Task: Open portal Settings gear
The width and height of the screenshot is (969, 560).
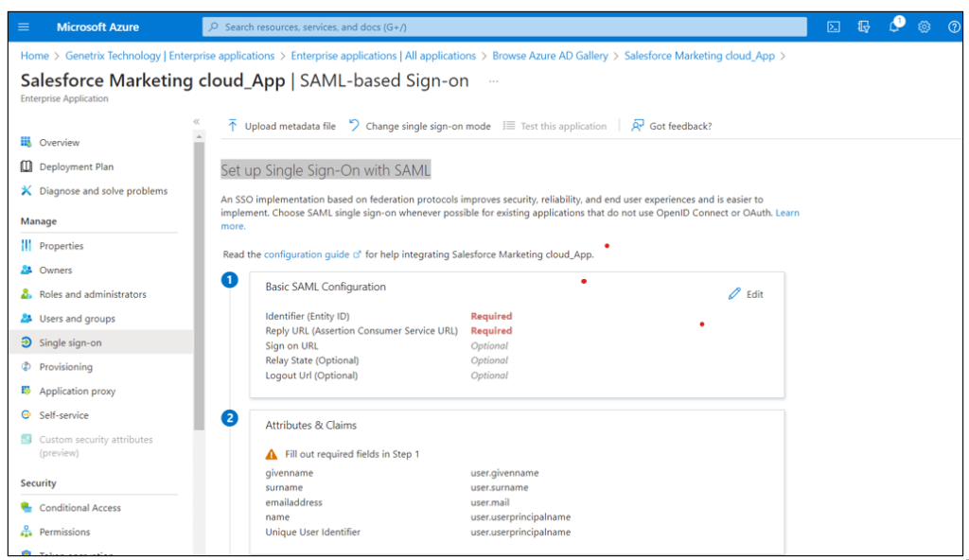Action: (x=924, y=26)
